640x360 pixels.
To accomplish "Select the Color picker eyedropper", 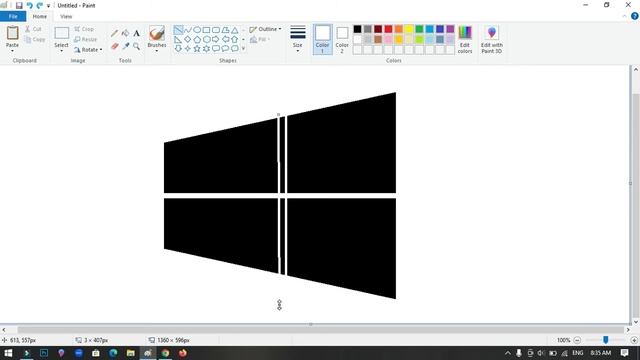I will tap(126, 46).
